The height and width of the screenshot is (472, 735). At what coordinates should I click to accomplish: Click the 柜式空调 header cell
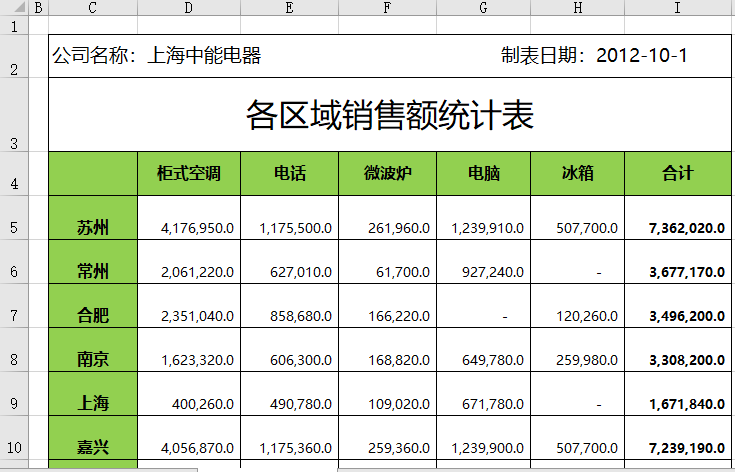click(x=188, y=174)
